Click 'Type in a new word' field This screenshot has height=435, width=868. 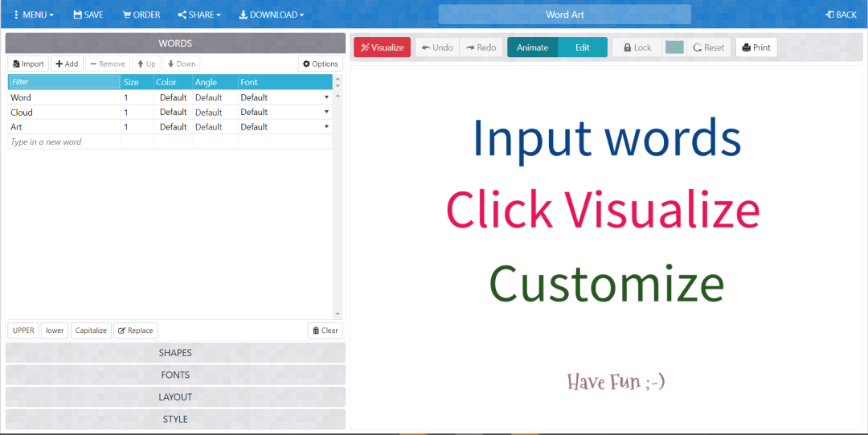[x=64, y=142]
